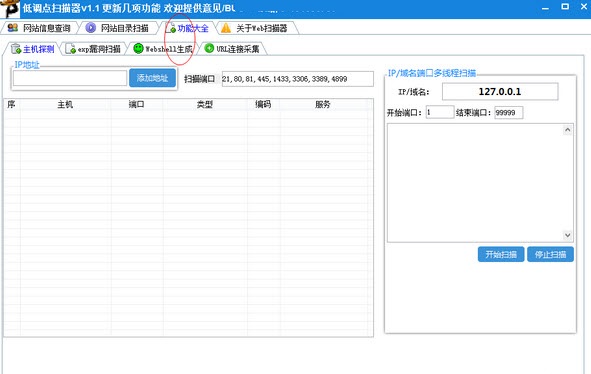Click the yellow warning triangle icon

click(226, 28)
